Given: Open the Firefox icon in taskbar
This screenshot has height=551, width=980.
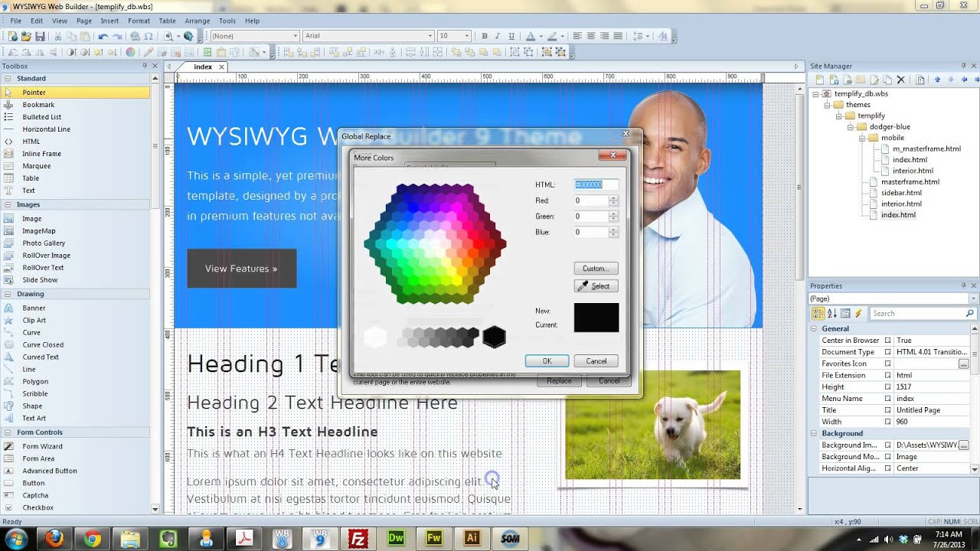Looking at the screenshot, I should point(54,539).
